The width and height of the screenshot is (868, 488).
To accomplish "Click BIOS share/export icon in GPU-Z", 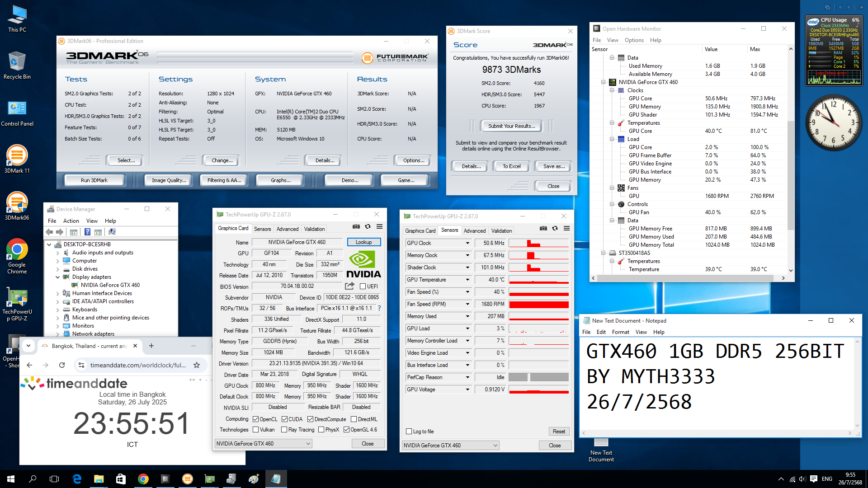I will coord(349,286).
